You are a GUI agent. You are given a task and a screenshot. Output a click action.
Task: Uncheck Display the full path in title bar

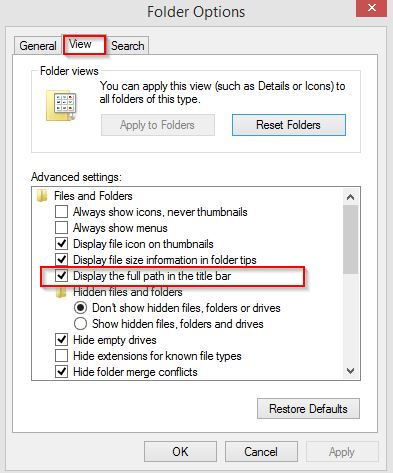point(61,276)
